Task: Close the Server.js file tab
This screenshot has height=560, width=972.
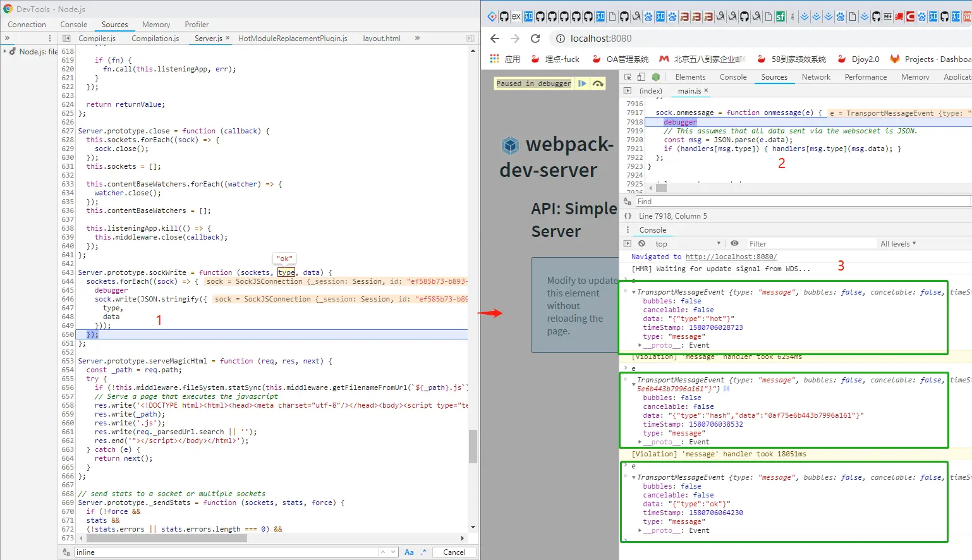Action: [x=228, y=38]
